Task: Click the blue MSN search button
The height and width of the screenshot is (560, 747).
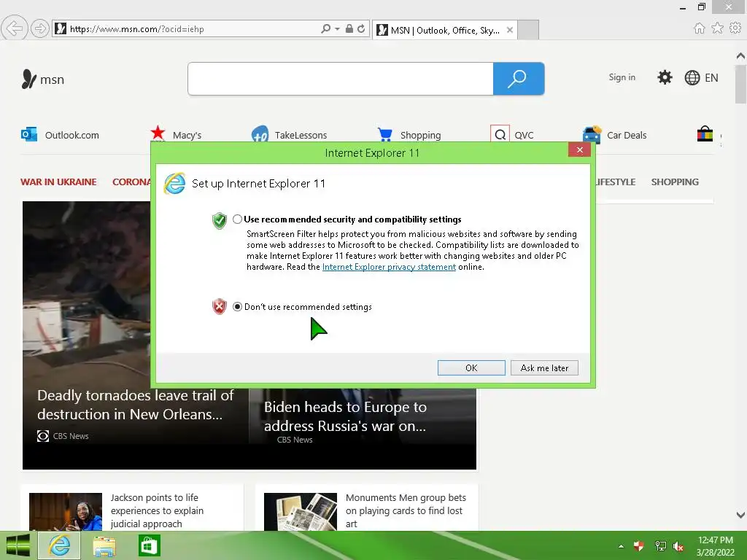Action: coord(519,79)
